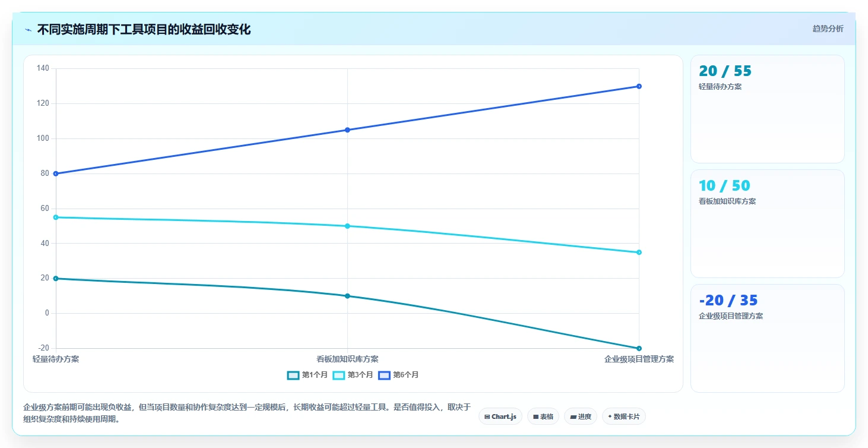The height and width of the screenshot is (448, 868).
Task: Click the x-axis label 看板加知识库方案
Action: click(347, 359)
